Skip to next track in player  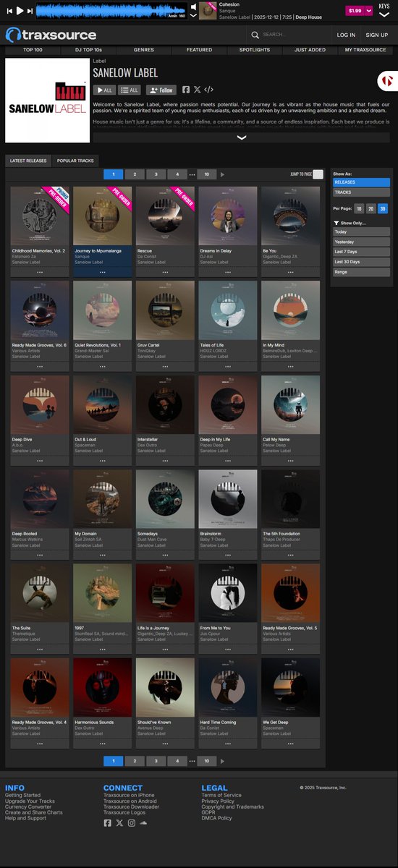tap(30, 11)
